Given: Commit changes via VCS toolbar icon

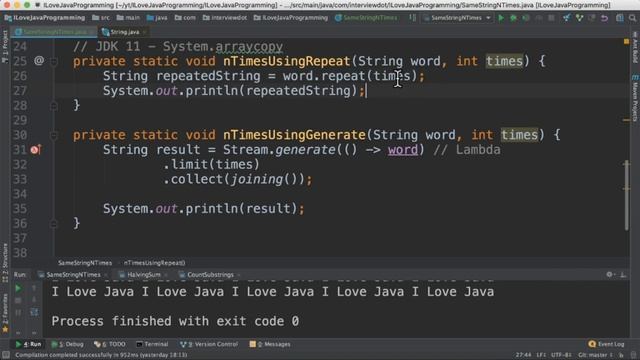Looking at the screenshot, I should click(x=579, y=18).
